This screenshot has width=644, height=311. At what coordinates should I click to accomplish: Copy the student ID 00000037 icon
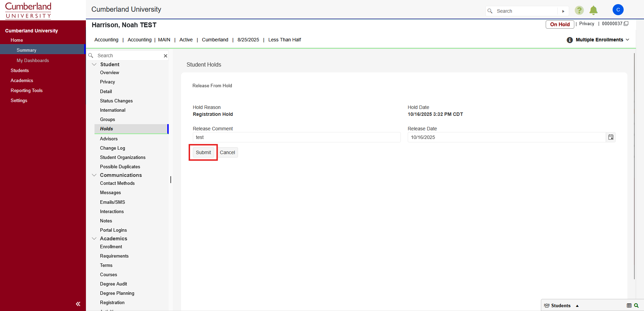626,23
